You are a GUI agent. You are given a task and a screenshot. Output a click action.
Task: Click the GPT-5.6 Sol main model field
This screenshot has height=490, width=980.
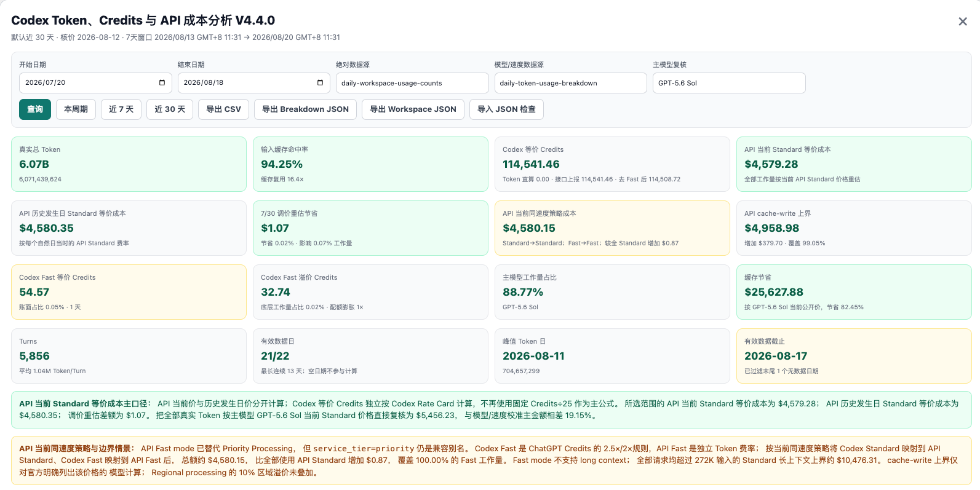729,83
